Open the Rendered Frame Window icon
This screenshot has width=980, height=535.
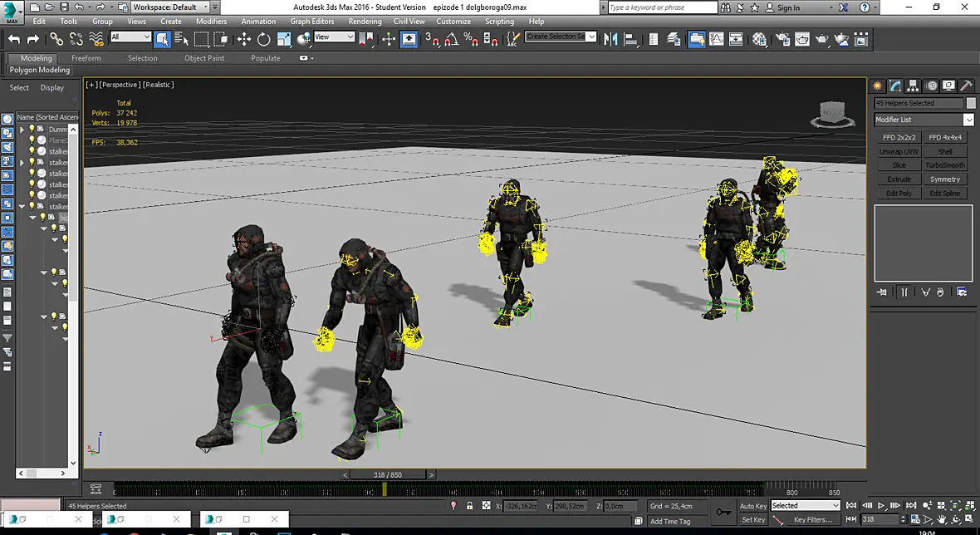pos(802,39)
